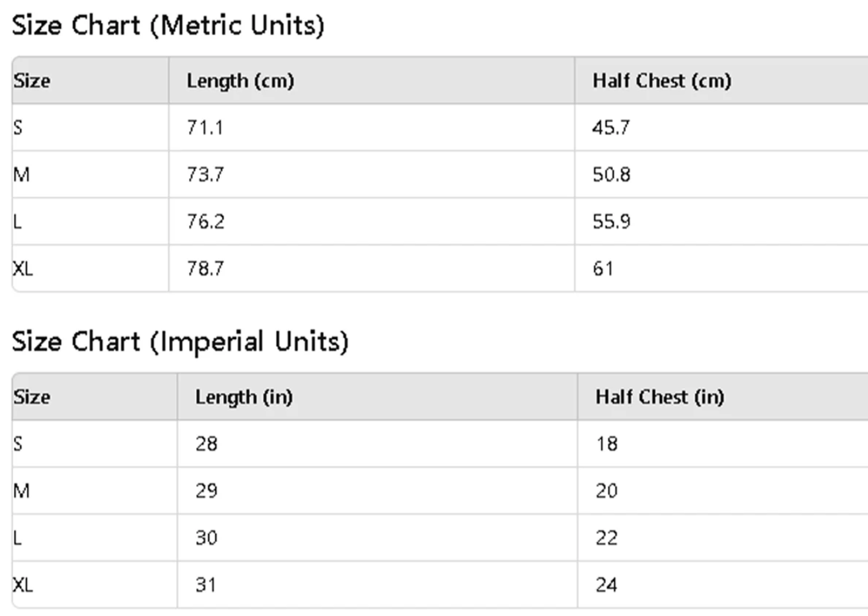Click the 24 inch half chest cell
This screenshot has height=616, width=868.
pyautogui.click(x=606, y=584)
